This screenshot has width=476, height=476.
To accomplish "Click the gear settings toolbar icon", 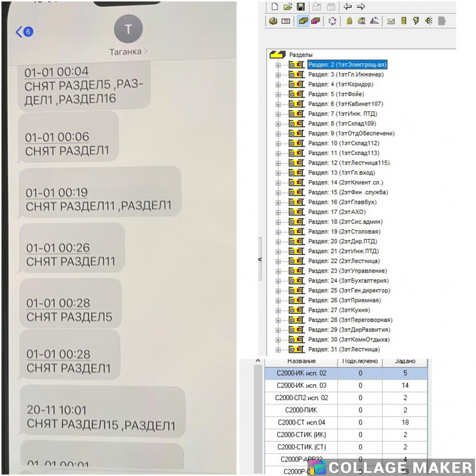I will [273, 21].
